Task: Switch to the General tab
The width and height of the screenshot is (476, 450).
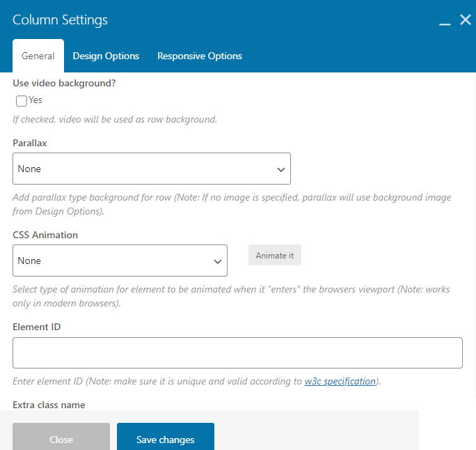Action: (38, 56)
